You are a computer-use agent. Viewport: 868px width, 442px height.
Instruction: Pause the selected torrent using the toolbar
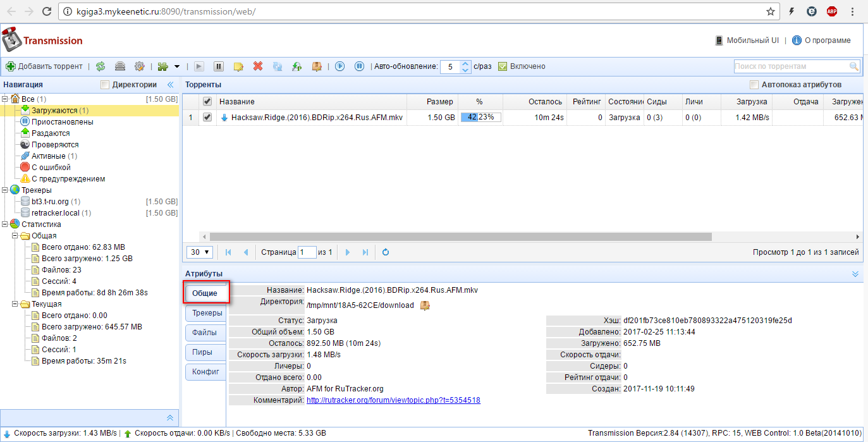(x=219, y=66)
